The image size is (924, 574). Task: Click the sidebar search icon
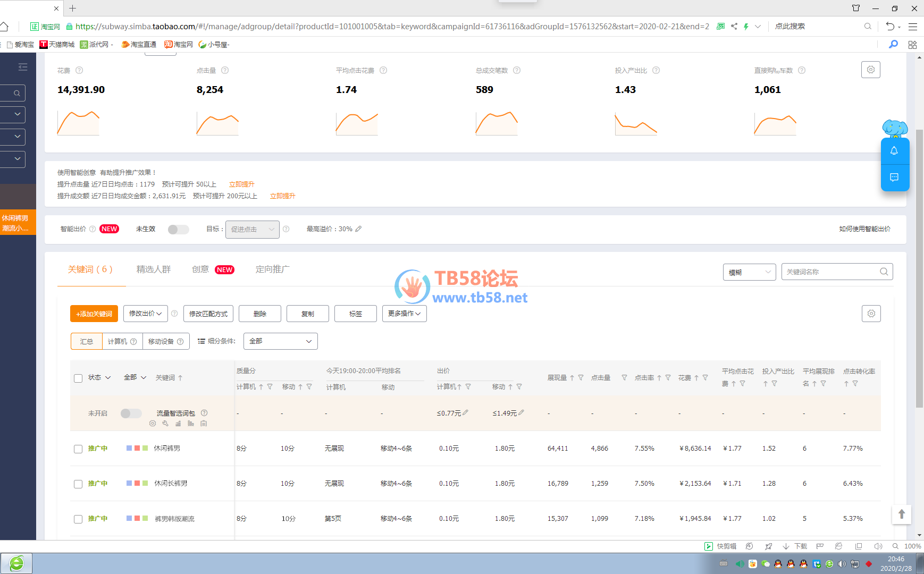point(16,94)
